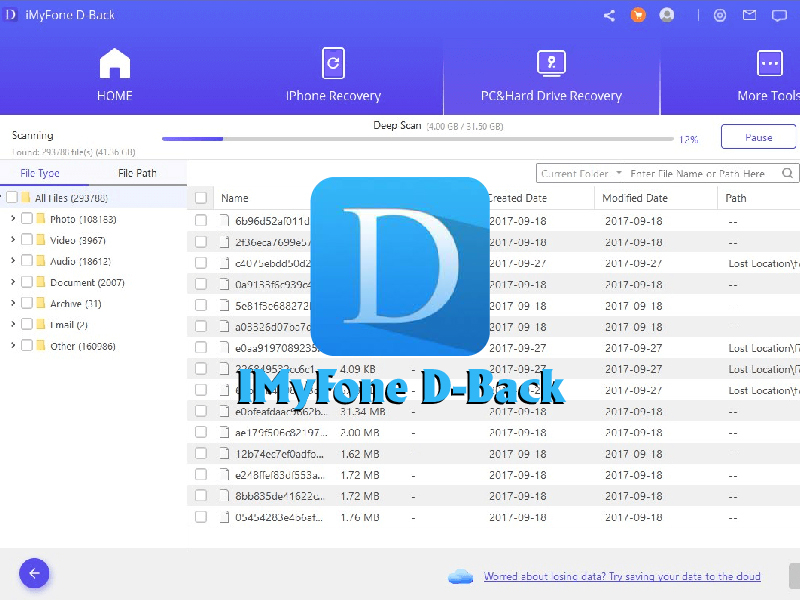Tick the select-all checkbox in Name header
This screenshot has height=600, width=800.
click(x=201, y=198)
